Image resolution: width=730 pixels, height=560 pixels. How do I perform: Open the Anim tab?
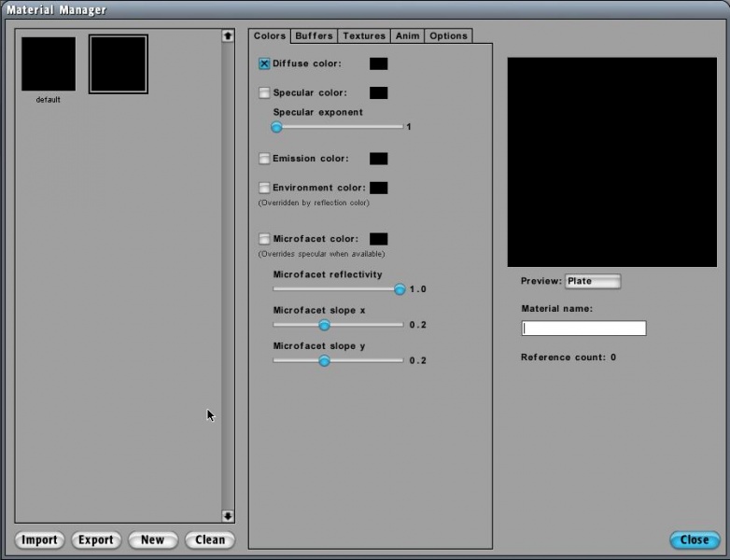407,35
